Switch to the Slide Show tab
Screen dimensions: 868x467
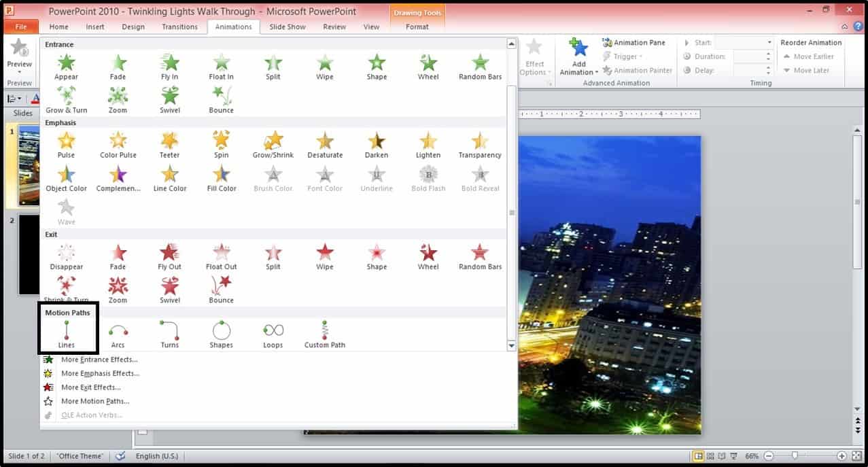[288, 27]
